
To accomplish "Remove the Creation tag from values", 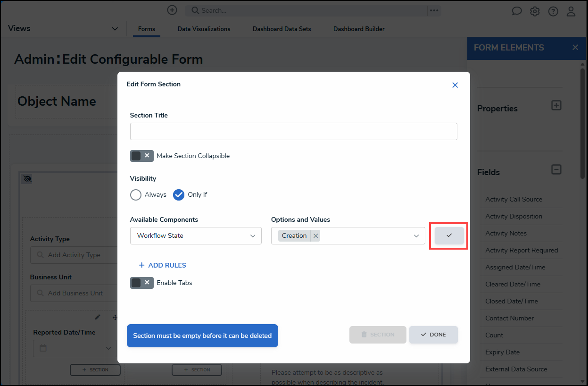I will click(x=316, y=236).
